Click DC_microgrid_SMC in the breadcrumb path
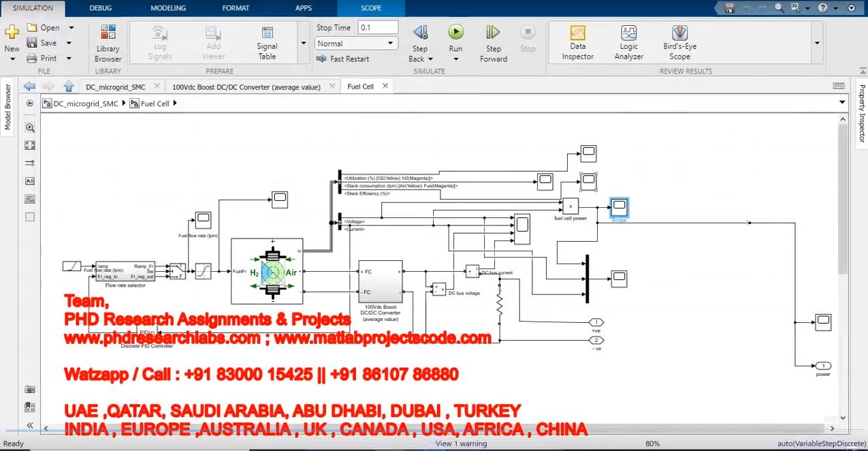 (x=85, y=104)
